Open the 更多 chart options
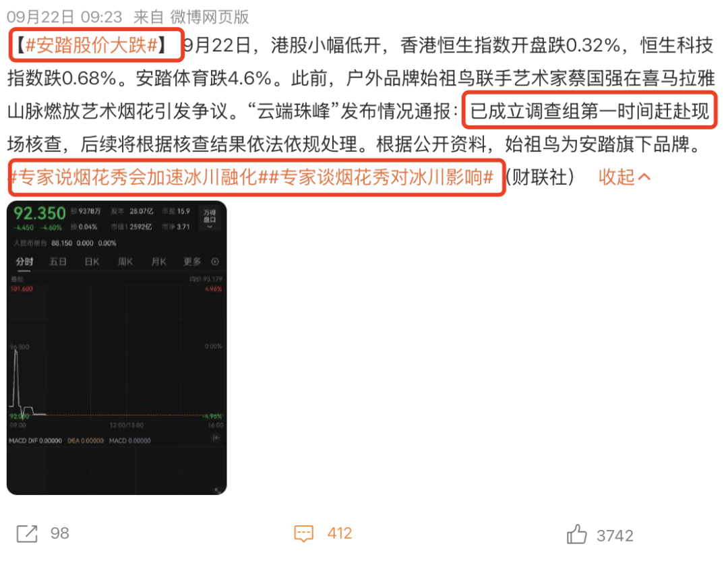728x561 pixels. [x=191, y=262]
